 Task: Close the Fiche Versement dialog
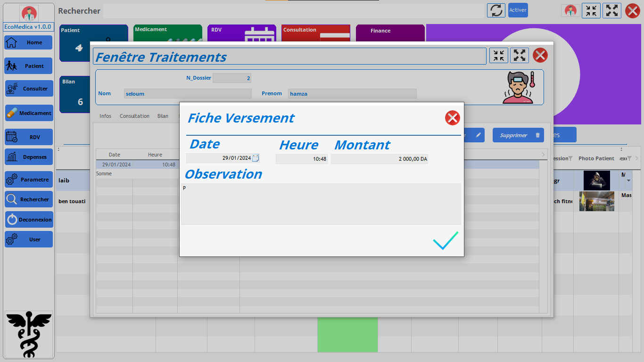[452, 118]
